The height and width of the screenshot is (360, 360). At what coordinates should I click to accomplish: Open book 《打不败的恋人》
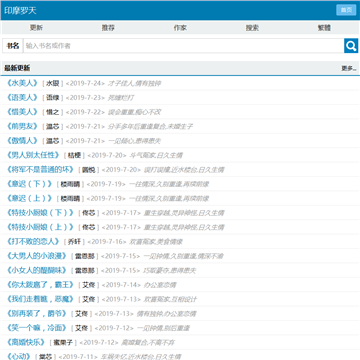pyautogui.click(x=33, y=241)
